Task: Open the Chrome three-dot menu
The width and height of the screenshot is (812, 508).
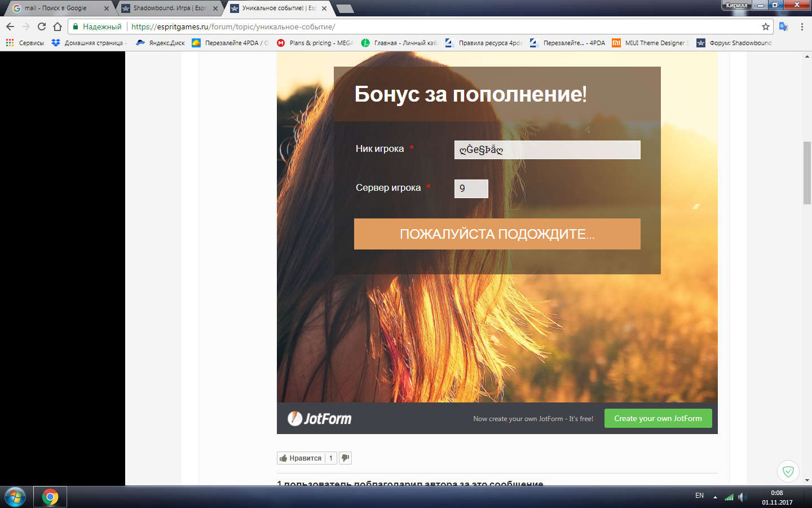Action: click(x=802, y=27)
